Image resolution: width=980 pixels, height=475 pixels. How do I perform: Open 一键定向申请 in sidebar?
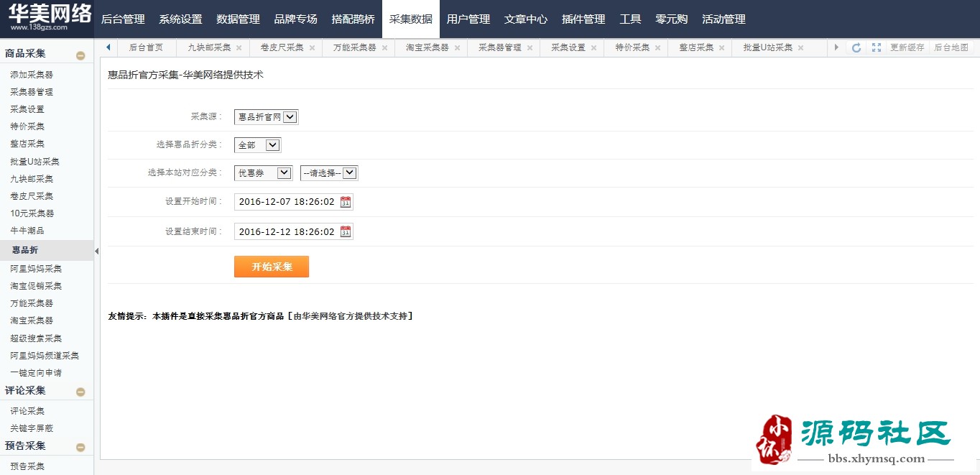tap(36, 373)
